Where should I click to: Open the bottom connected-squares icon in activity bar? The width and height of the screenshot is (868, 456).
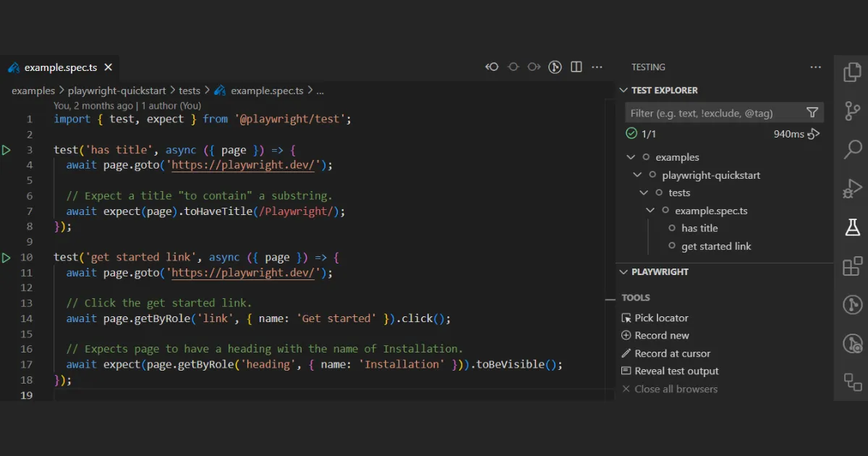click(853, 381)
